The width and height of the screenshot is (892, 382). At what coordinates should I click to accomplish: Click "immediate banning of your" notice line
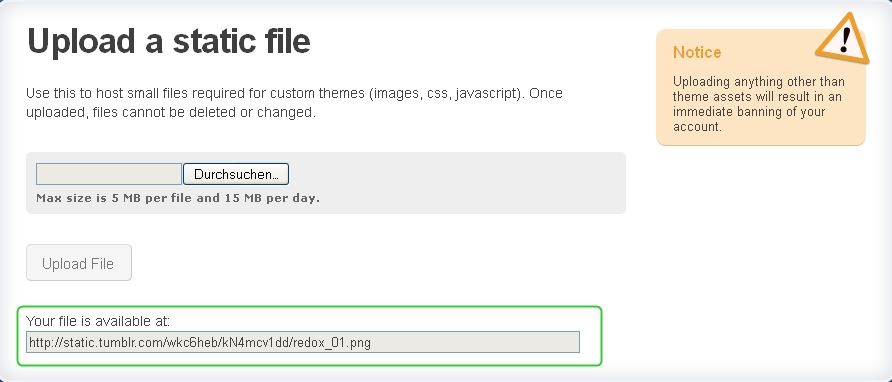749,112
